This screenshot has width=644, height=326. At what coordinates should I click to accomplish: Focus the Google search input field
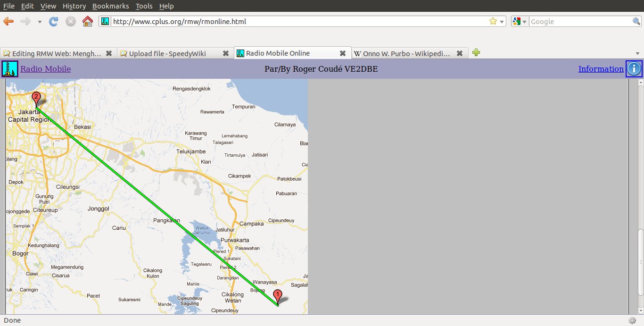[x=580, y=21]
